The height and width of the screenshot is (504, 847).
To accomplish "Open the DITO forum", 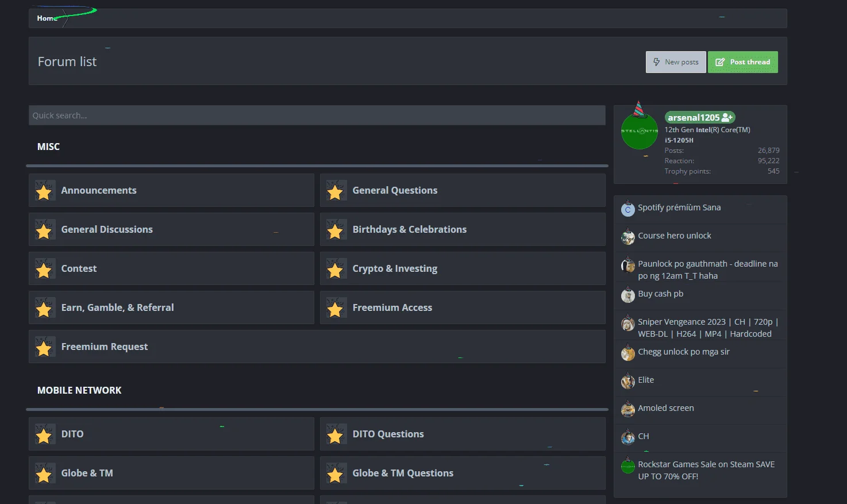I will [x=72, y=434].
